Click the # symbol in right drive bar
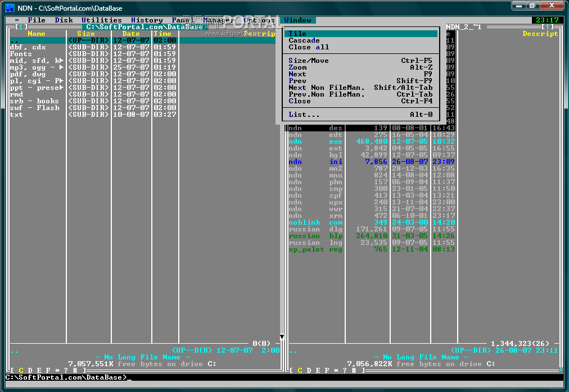This screenshot has width=569, height=392. 354,370
